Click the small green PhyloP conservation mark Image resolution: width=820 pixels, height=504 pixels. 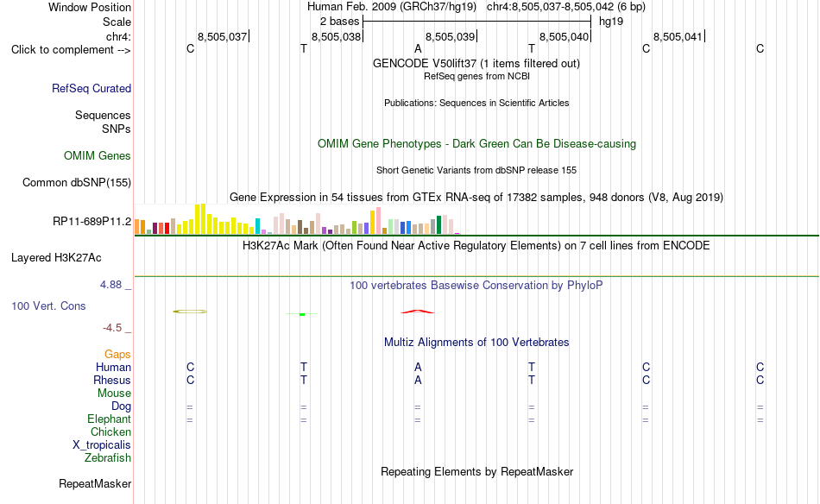click(x=302, y=313)
